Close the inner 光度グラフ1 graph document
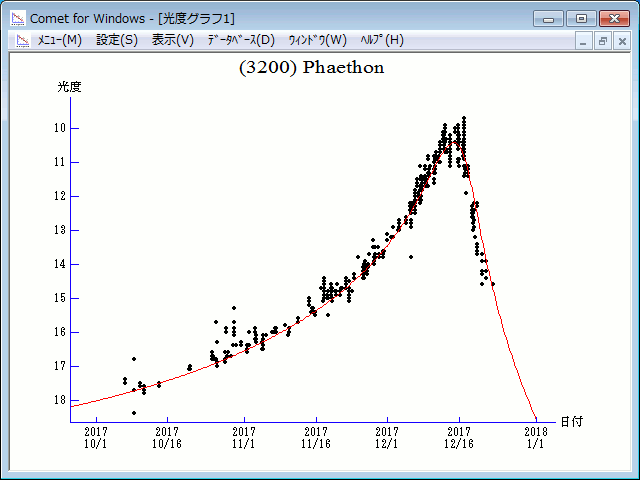Viewport: 640px width, 480px height. point(621,41)
